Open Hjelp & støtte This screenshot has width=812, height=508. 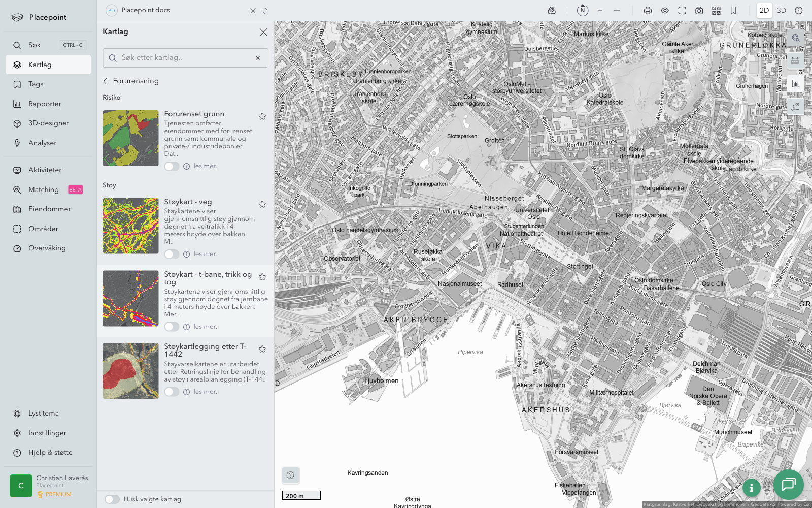coord(50,452)
